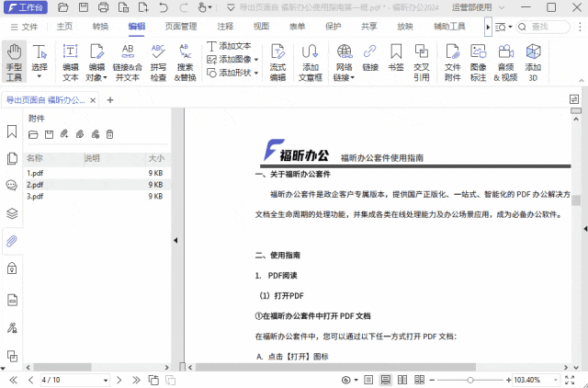This screenshot has height=388, width=588.
Task: Click the Workbench (工作台) button
Action: [26, 7]
